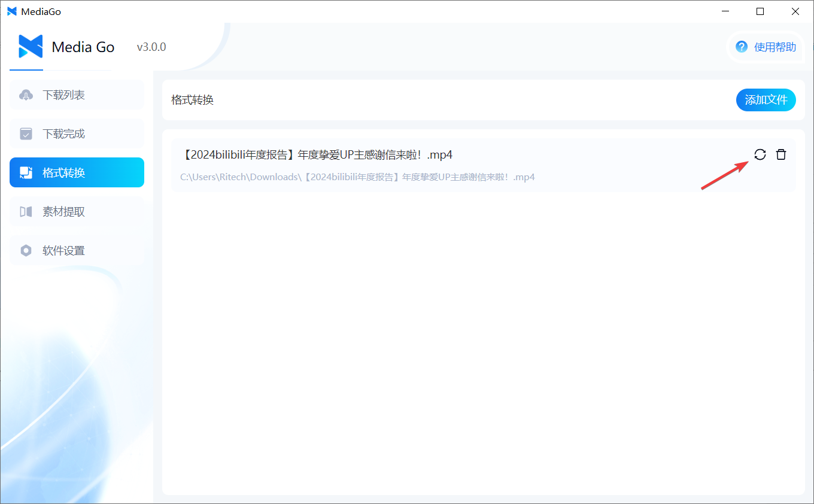Go to the 素材提取 material extraction tab
Screen dimensions: 814x504
pyautogui.click(x=77, y=211)
